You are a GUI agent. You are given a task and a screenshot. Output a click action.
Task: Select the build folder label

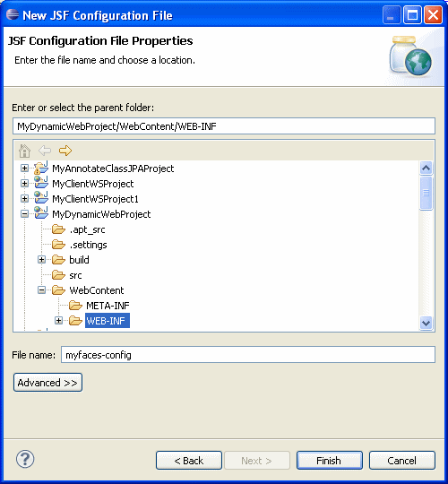coord(79,260)
